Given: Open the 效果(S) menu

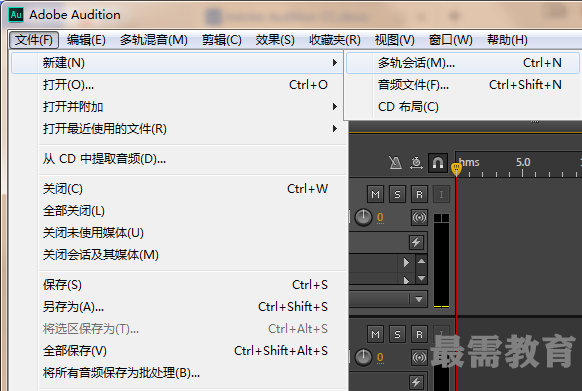Looking at the screenshot, I should click(275, 40).
